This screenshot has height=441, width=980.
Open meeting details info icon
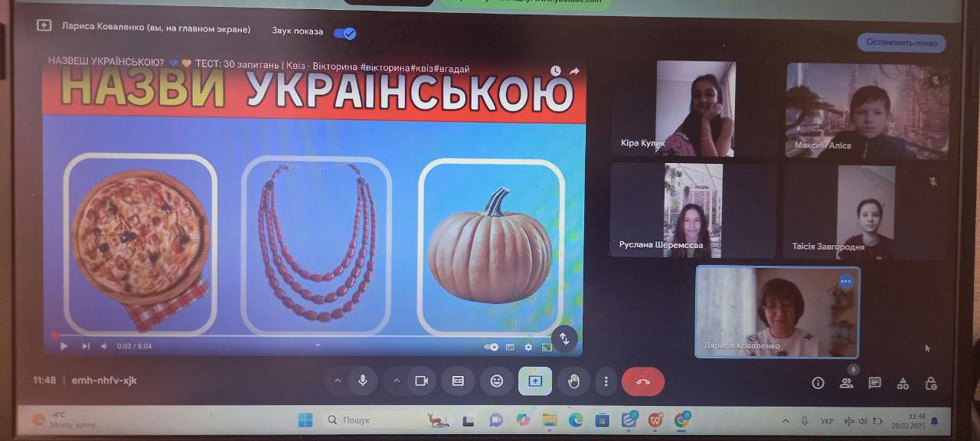coord(818,383)
